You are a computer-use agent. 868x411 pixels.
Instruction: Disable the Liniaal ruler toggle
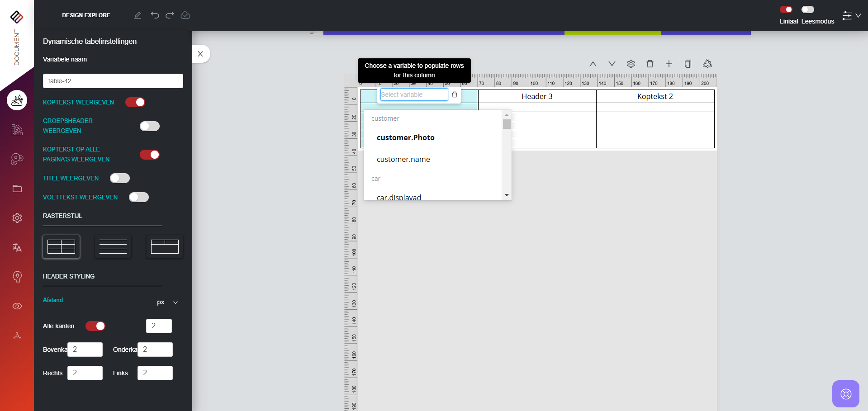pos(786,9)
